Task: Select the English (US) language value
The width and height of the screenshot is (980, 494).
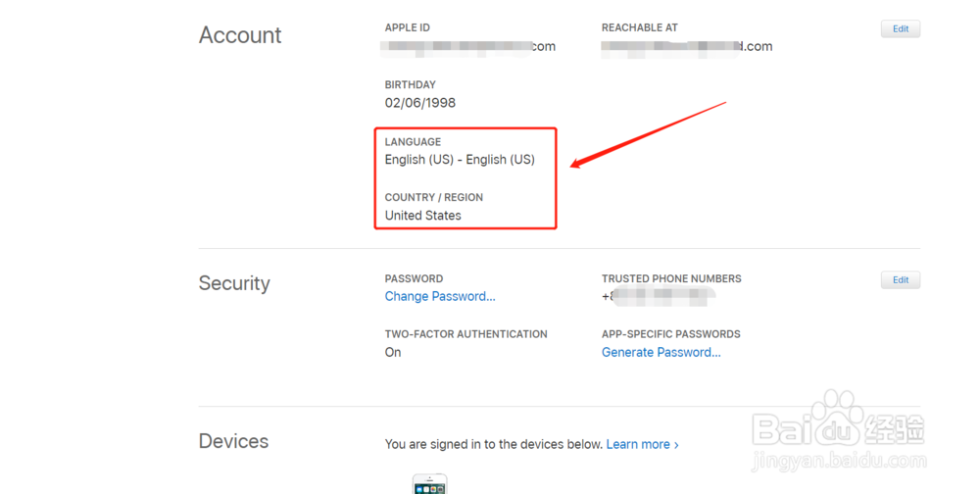Action: (x=460, y=160)
